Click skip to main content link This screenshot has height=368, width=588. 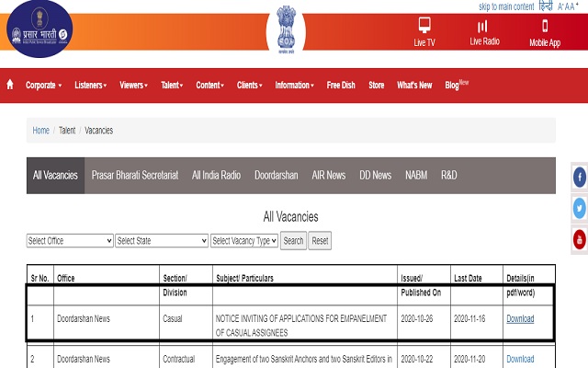(506, 6)
